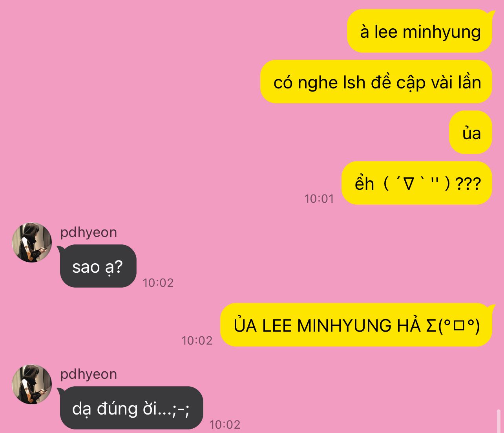This screenshot has height=433, width=504.
Task: Tap the word "ểh" in the yellow message
Action: click(x=364, y=183)
